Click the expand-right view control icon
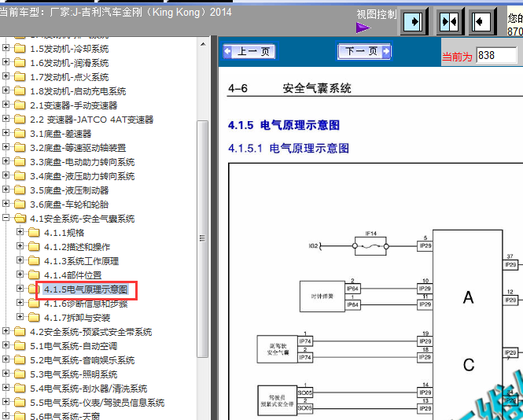The height and width of the screenshot is (420, 523). 413,22
